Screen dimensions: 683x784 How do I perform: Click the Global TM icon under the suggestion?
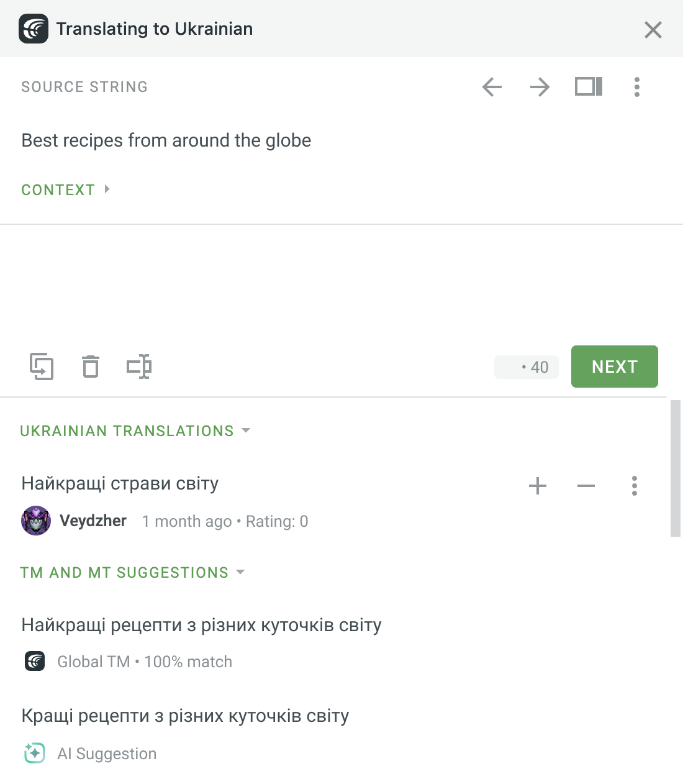point(35,661)
